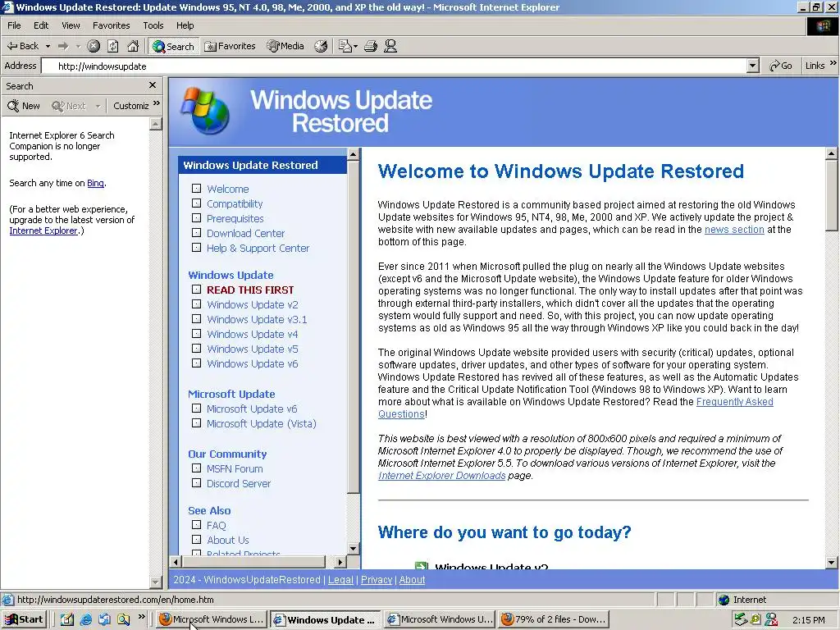Screen dimensions: 840x630
Task: Open Windows Update v6 link
Action: [x=253, y=363]
